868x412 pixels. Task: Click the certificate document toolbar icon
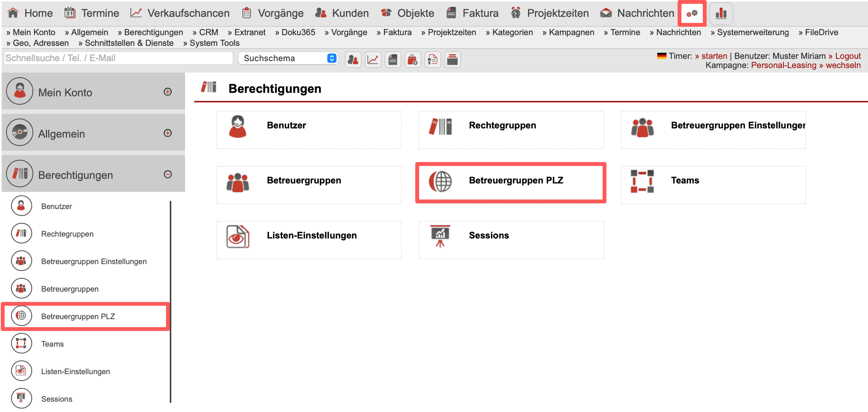[x=432, y=60]
